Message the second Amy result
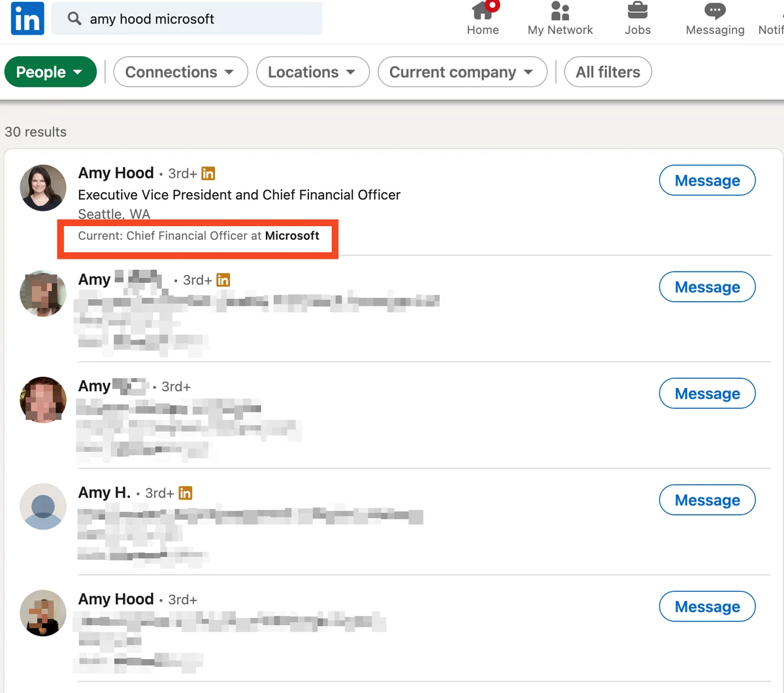Image resolution: width=784 pixels, height=693 pixels. [x=707, y=287]
